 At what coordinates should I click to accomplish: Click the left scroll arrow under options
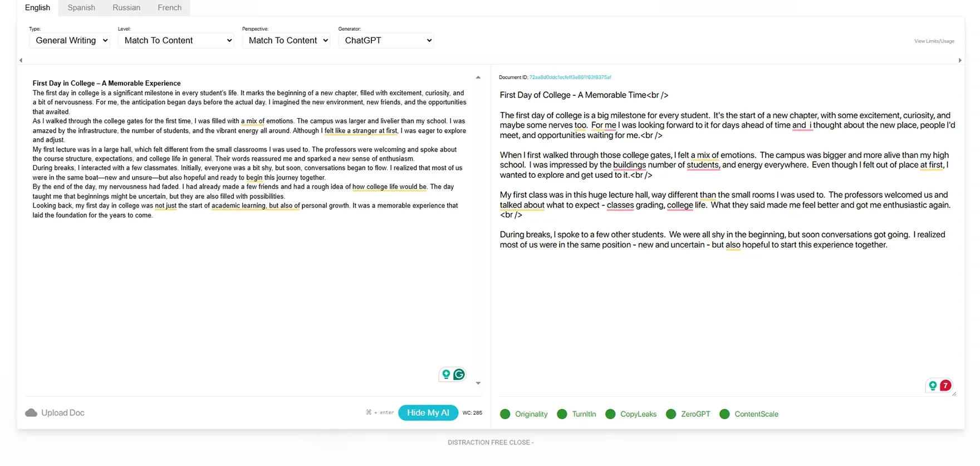(21, 60)
